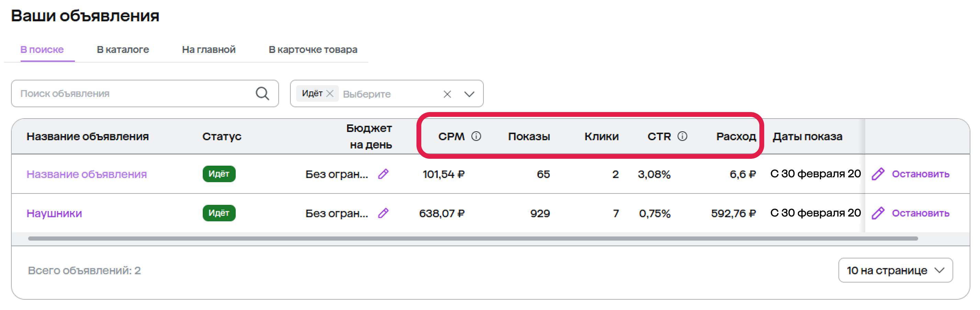This screenshot has width=980, height=310.
Task: Click the 592,76 ₽ spend value
Action: point(734,213)
